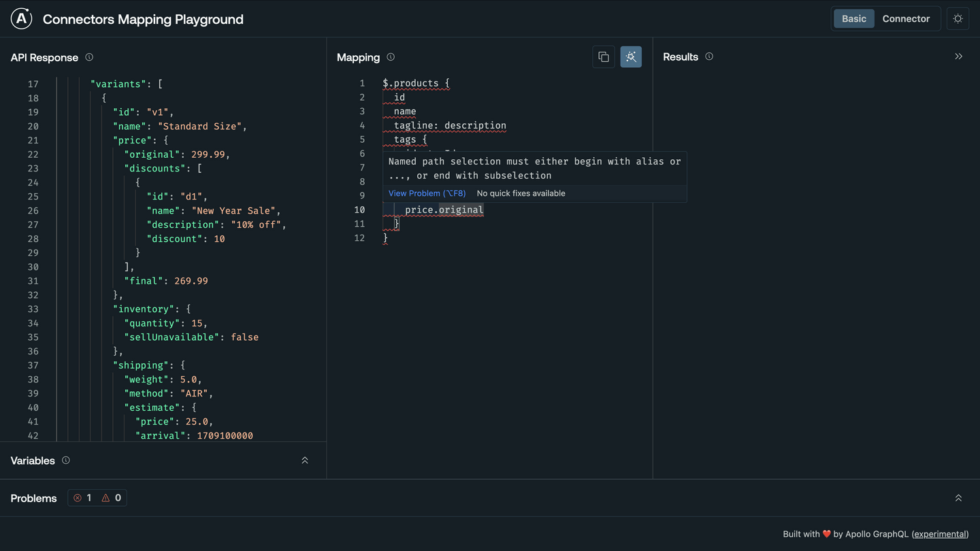Expand the Problems panel
980x551 pixels.
click(958, 498)
